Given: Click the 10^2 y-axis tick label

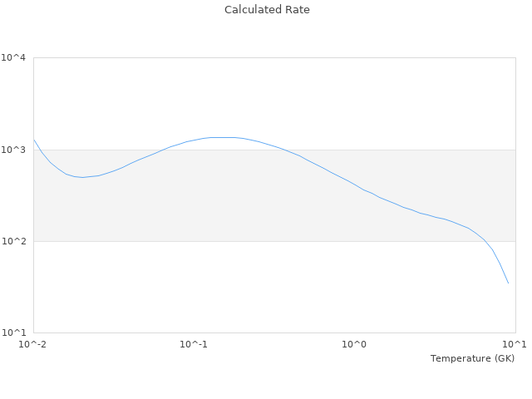Looking at the screenshot, I should [x=15, y=242].
